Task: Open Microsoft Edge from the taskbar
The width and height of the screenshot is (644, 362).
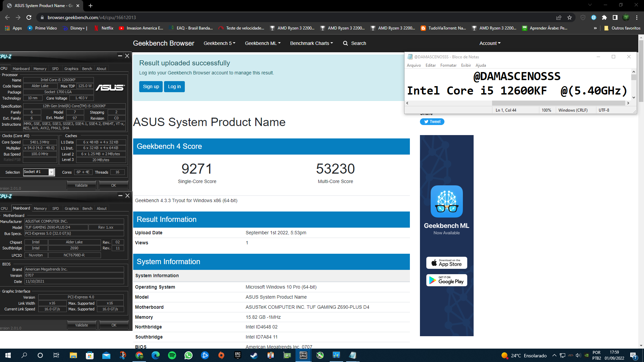Action: (156, 355)
